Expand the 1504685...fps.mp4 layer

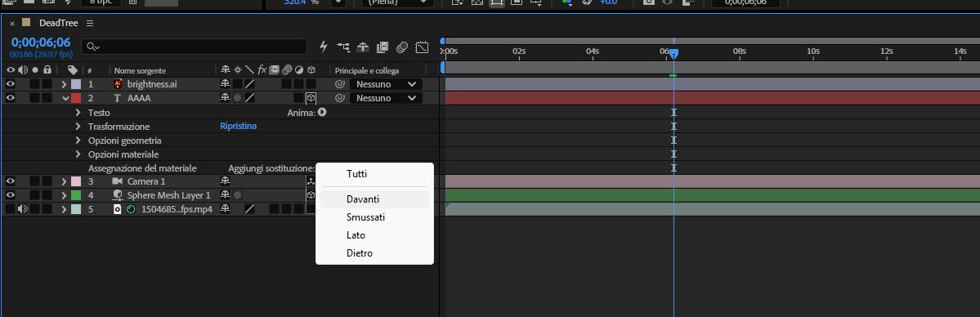pyautogui.click(x=65, y=209)
